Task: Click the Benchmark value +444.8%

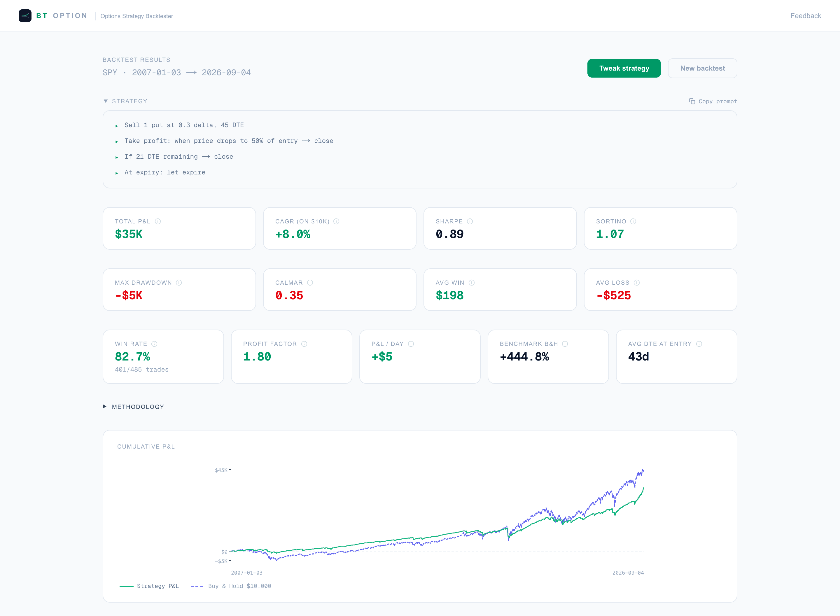Action: tap(524, 357)
